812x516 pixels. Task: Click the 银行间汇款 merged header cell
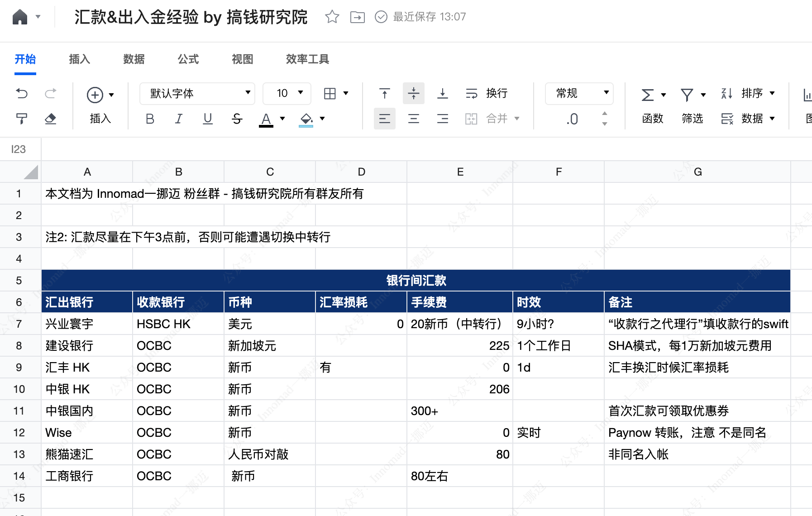coord(416,281)
